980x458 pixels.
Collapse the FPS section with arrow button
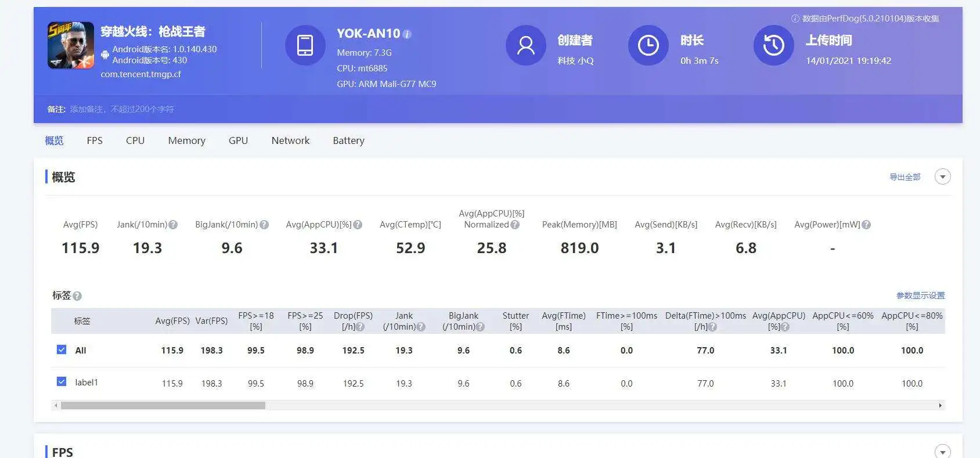pos(943,452)
